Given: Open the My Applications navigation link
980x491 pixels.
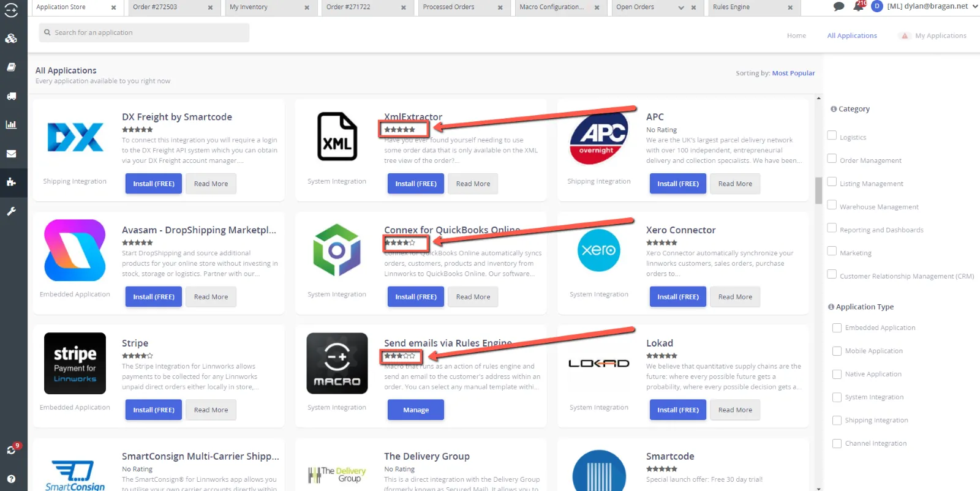Looking at the screenshot, I should coord(941,36).
